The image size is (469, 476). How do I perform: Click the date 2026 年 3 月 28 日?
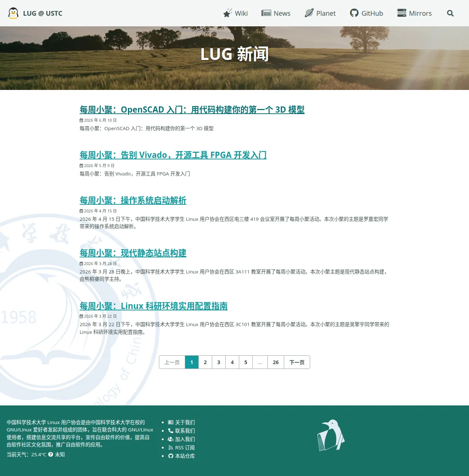pos(100,264)
